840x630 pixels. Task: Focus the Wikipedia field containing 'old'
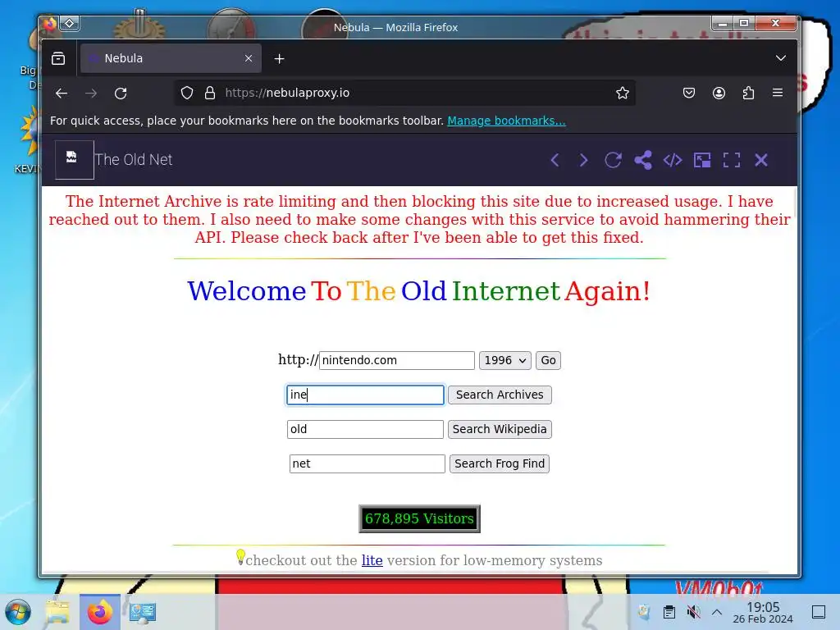coord(365,429)
